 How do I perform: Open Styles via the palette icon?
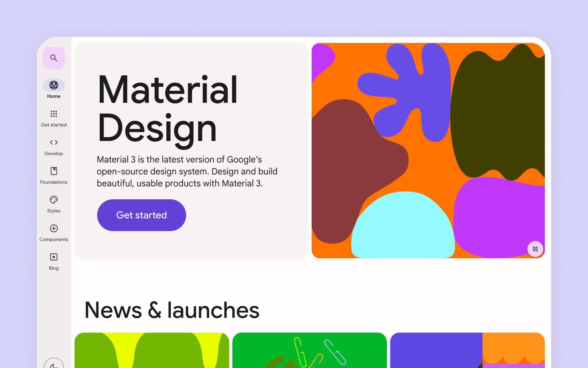(53, 200)
